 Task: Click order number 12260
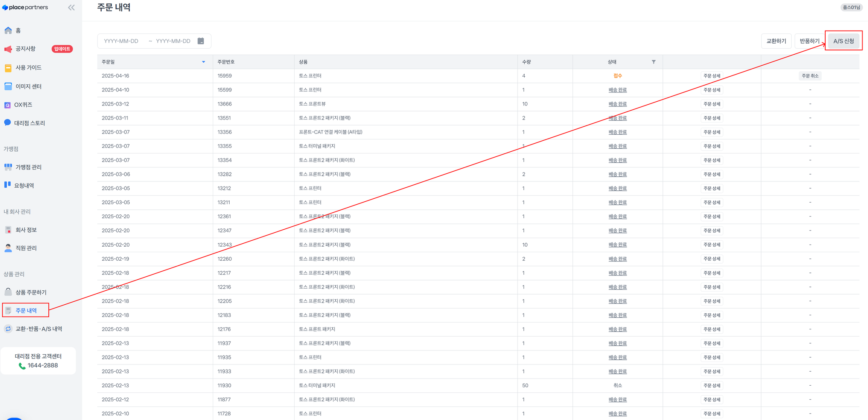[225, 259]
